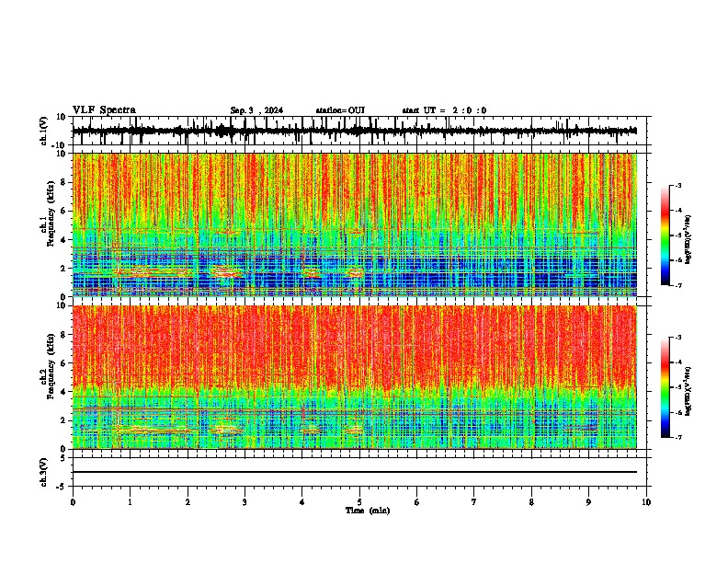Click the "-3" label atop ch.1 color bar
The width and height of the screenshot is (728, 563).
[677, 185]
